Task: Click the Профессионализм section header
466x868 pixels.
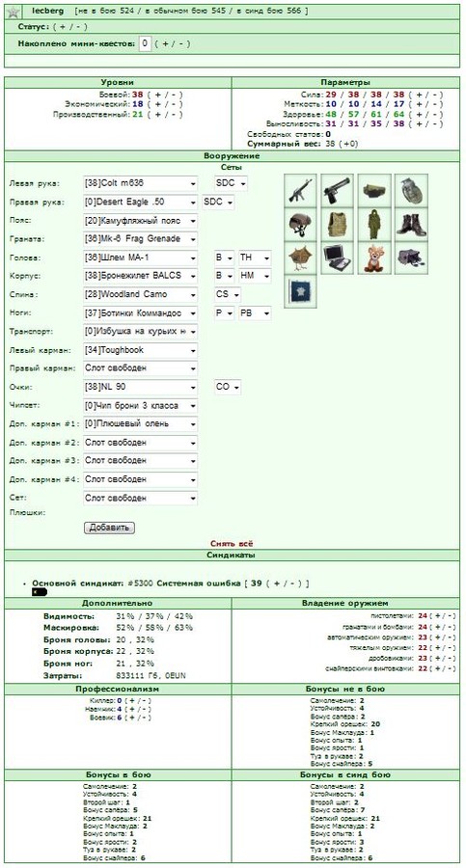Action: (118, 690)
